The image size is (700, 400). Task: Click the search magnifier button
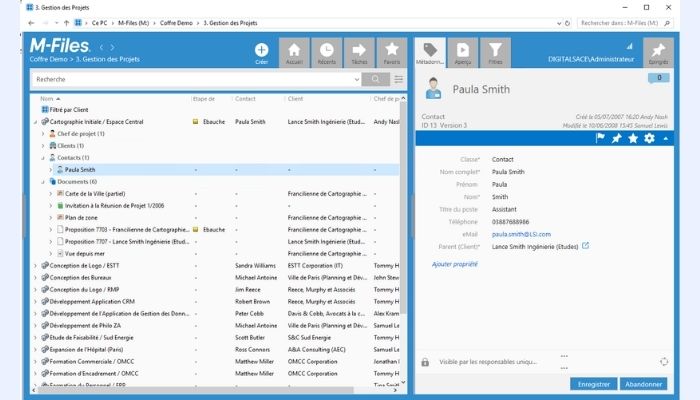tap(375, 79)
